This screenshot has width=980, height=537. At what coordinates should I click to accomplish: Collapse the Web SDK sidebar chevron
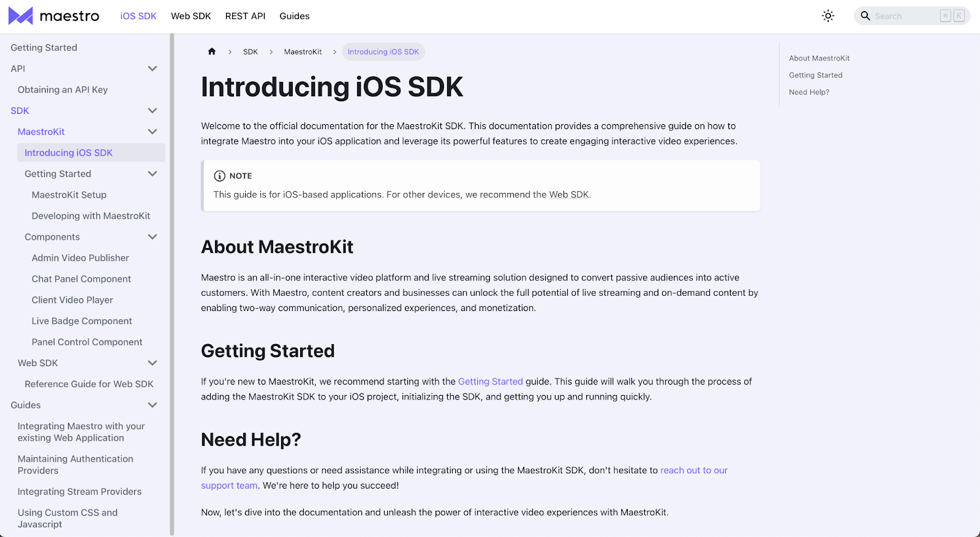[153, 363]
